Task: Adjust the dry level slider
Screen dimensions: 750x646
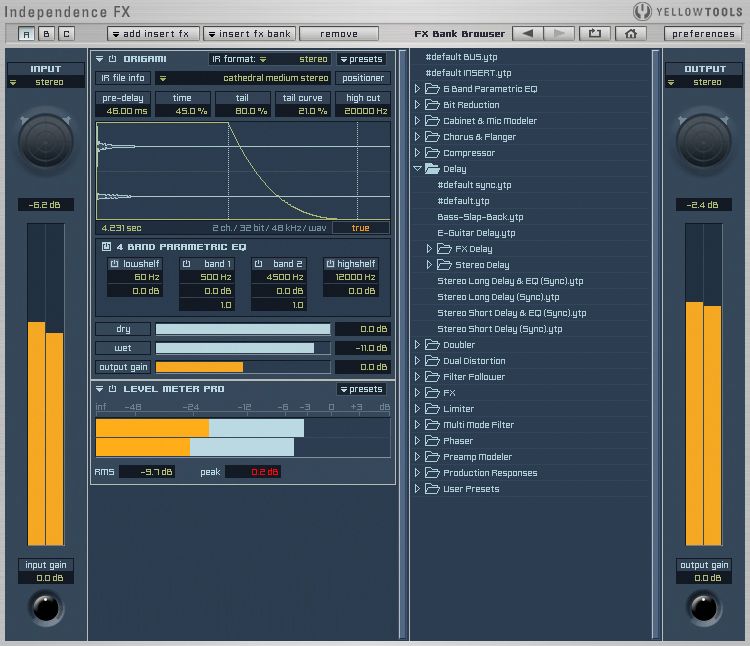Action: click(x=243, y=329)
